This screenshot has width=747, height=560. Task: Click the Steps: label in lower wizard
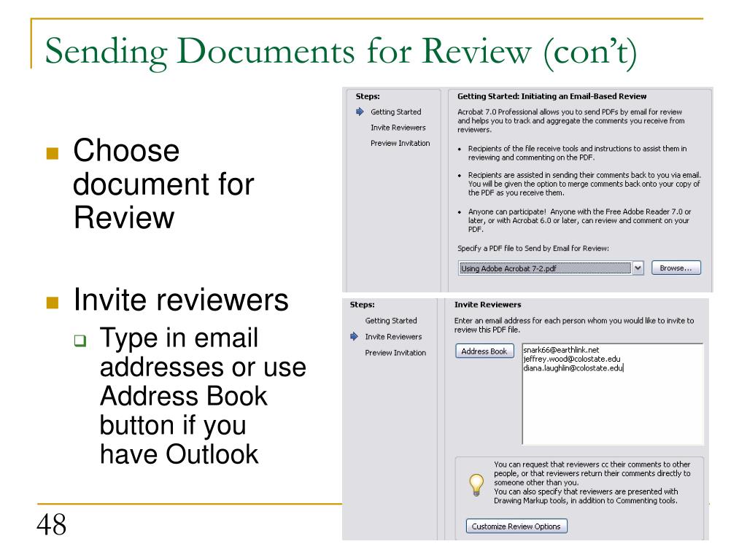tap(362, 305)
